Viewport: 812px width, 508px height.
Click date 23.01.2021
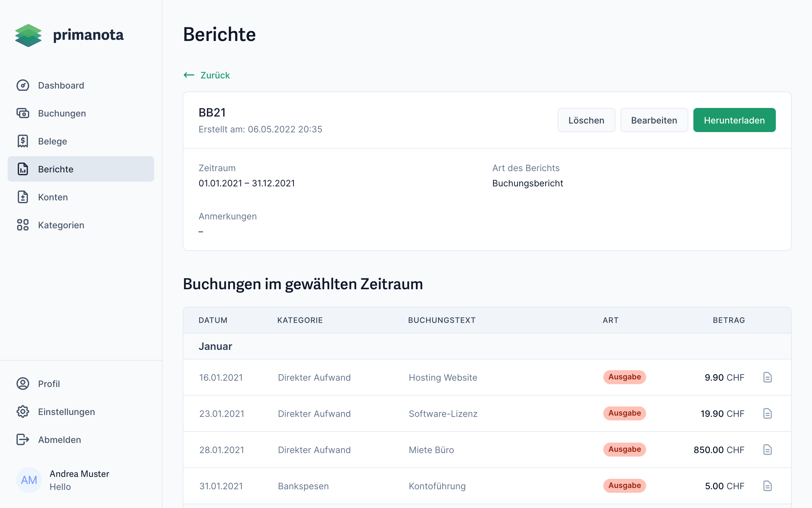tap(221, 414)
